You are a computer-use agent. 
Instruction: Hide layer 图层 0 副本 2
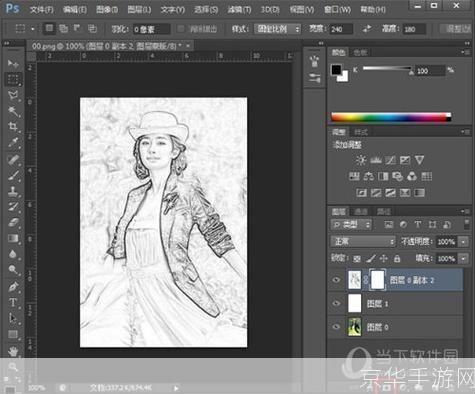(x=336, y=280)
